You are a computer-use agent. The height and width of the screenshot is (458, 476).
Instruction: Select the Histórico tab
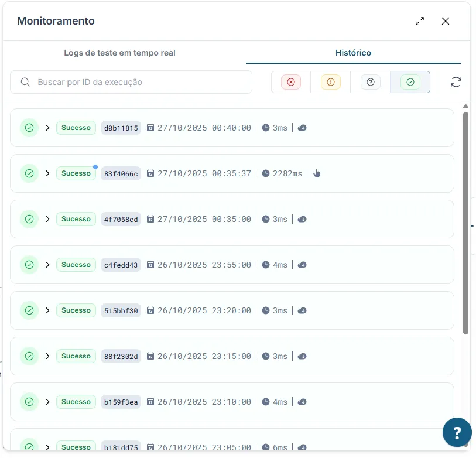[353, 53]
